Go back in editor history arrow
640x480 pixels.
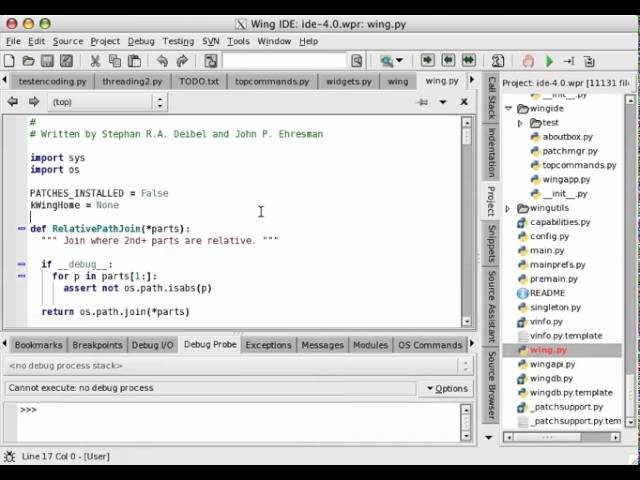point(13,102)
